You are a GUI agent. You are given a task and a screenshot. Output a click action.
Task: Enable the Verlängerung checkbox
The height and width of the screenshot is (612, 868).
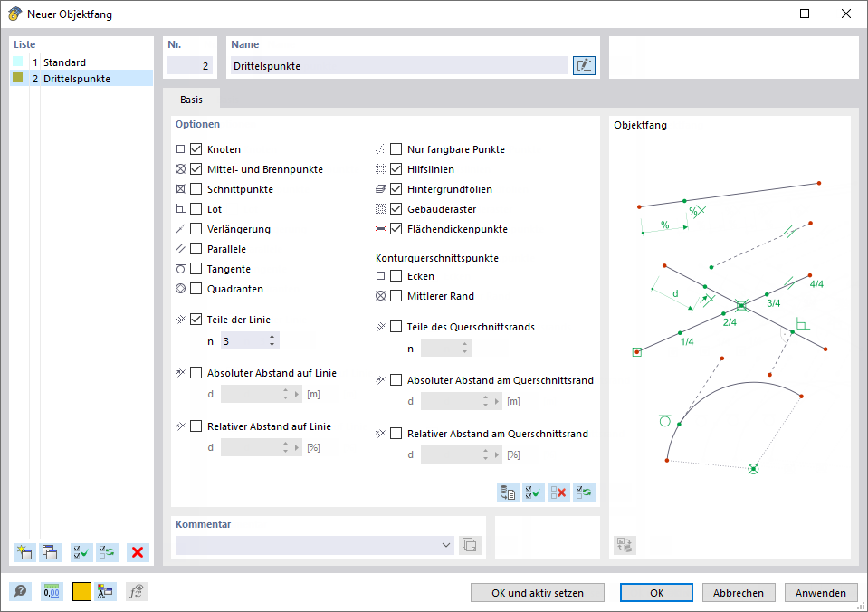pyautogui.click(x=196, y=229)
